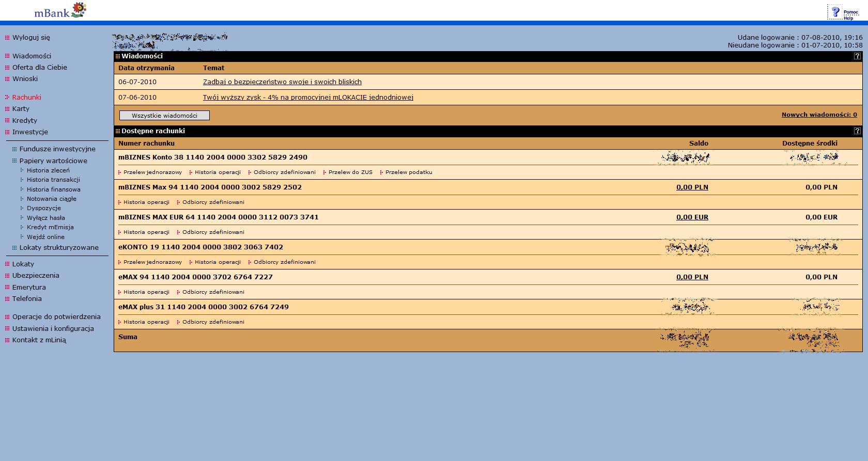This screenshot has height=461, width=868.
Task: Open Historia transakcji
Action: coord(53,180)
